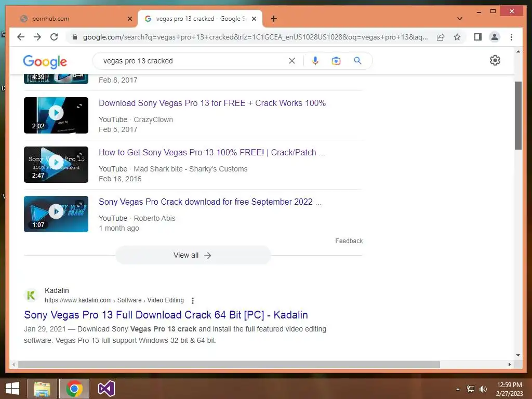
Task: Open Chrome side panel
Action: (x=478, y=37)
